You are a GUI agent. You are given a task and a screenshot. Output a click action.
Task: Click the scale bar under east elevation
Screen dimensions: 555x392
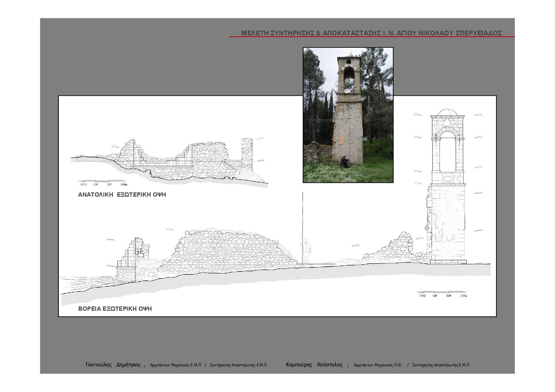tap(103, 183)
